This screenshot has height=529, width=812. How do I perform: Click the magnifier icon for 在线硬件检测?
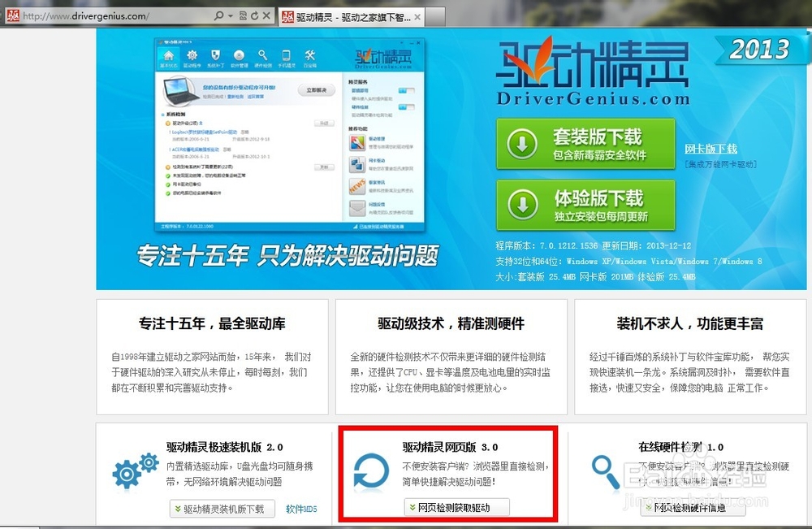[606, 471]
